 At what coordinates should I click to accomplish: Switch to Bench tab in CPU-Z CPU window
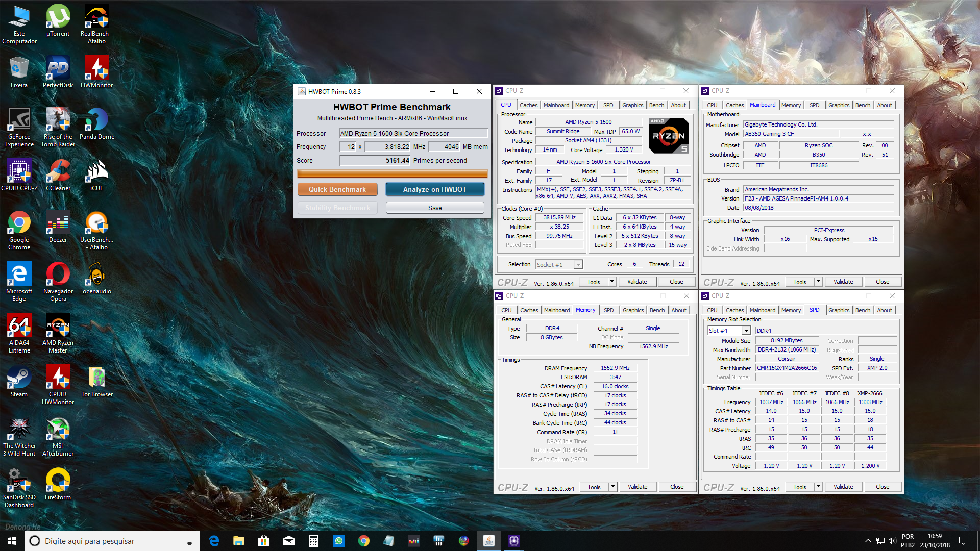(x=656, y=105)
